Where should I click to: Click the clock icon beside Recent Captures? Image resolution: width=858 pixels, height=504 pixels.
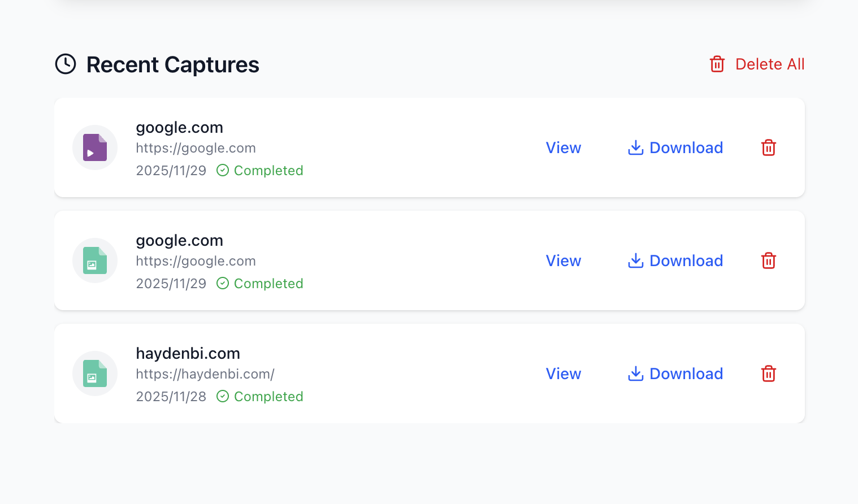[x=65, y=64]
